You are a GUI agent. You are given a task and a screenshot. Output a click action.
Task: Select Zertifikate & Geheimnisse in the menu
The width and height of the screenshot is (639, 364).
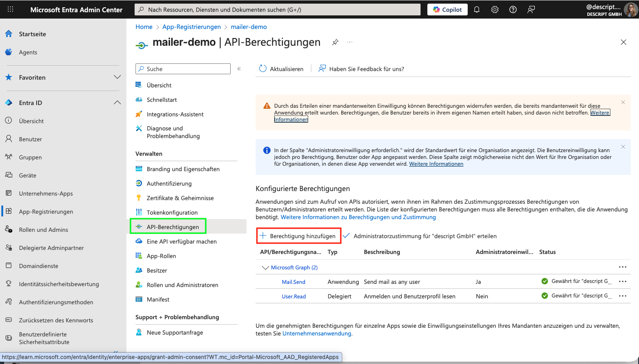click(181, 198)
